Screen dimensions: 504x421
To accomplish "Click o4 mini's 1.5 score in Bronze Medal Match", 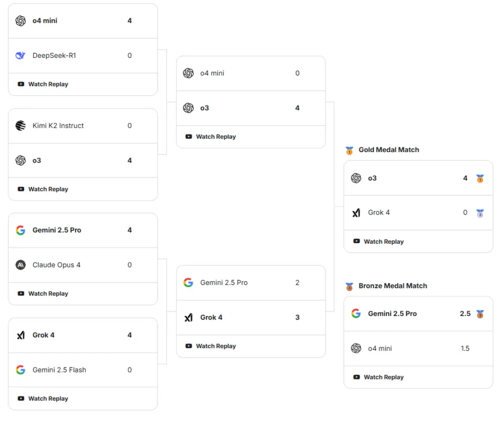I will [465, 348].
